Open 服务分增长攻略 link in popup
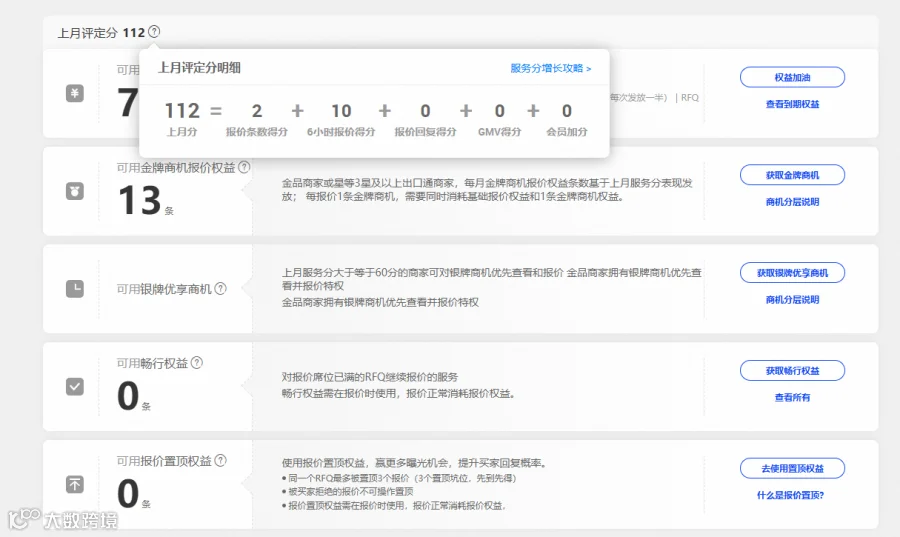Screen dimensions: 900x537 pos(550,68)
